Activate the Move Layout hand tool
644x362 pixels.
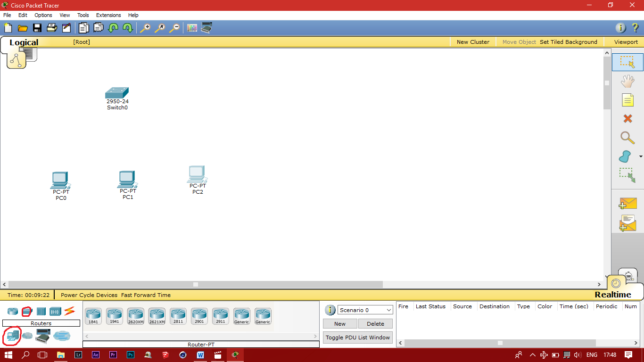[627, 82]
